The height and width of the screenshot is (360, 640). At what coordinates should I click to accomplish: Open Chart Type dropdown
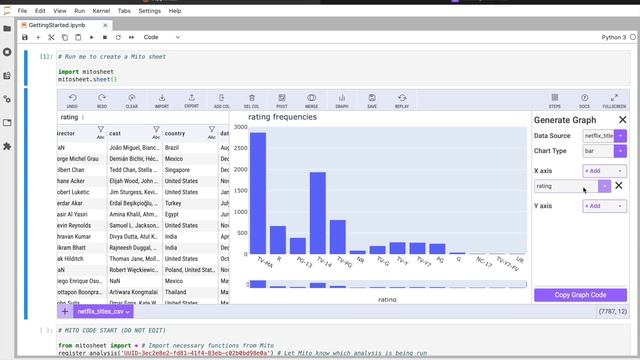click(x=620, y=151)
